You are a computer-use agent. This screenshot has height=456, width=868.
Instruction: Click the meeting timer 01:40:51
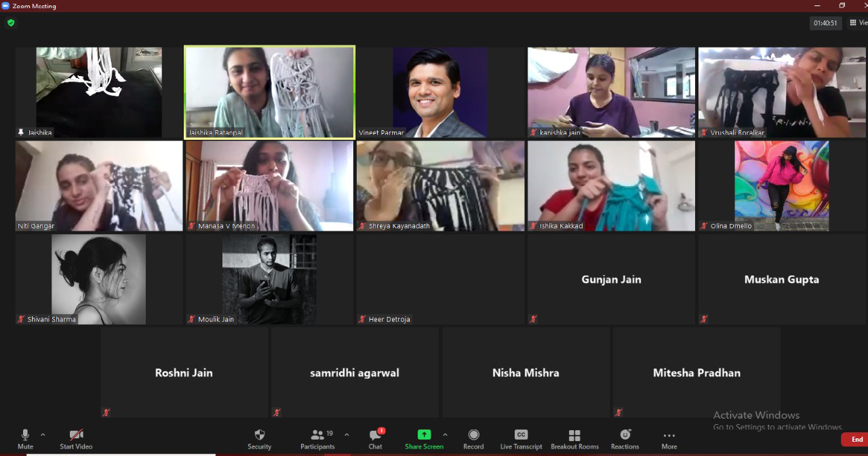pyautogui.click(x=825, y=23)
